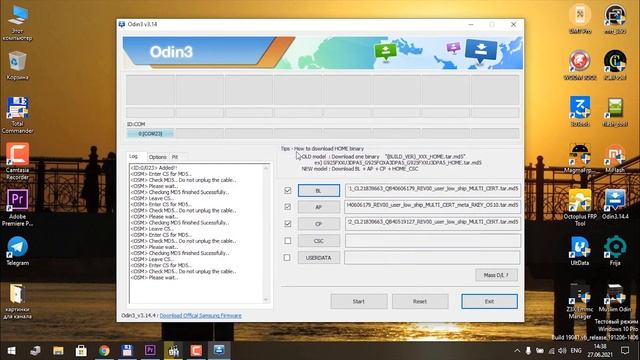This screenshot has width=640, height=360.
Task: Open the Telegram desktop shortcut
Action: (x=17, y=251)
